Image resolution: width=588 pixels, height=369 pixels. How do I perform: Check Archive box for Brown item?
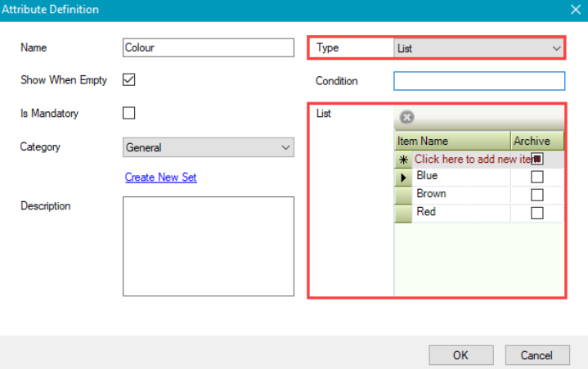(537, 195)
